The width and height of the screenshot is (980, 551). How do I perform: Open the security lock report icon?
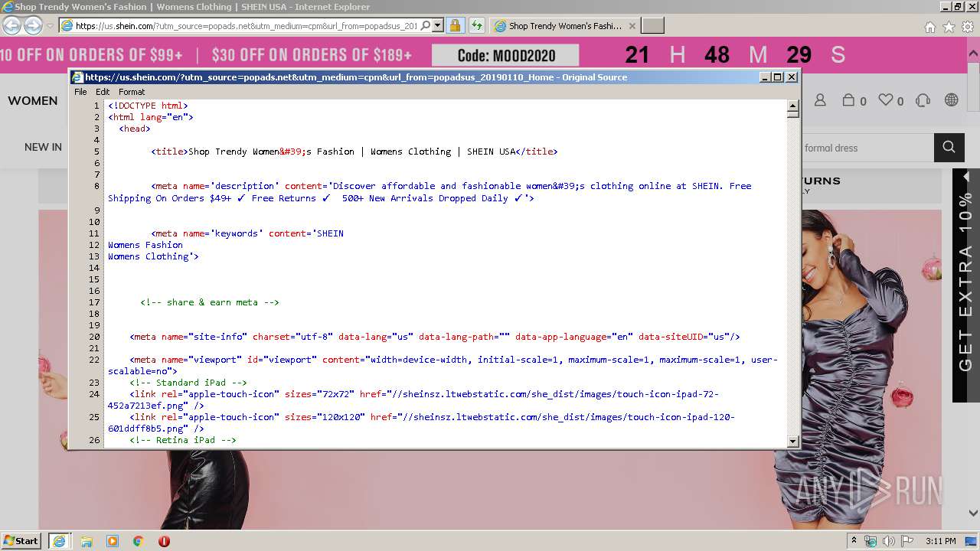point(455,25)
